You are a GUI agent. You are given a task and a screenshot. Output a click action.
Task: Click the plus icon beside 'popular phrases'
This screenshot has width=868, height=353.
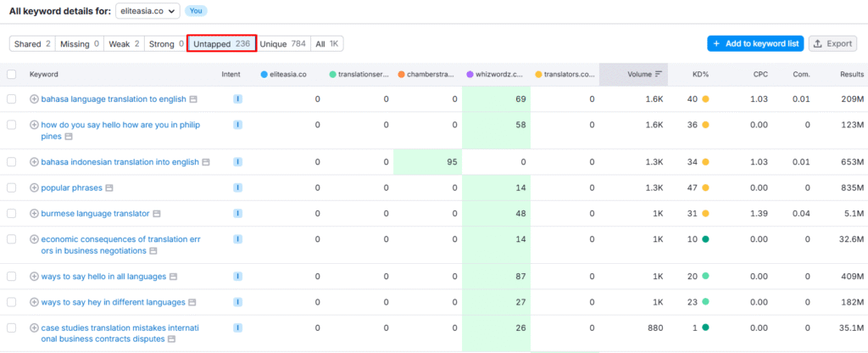click(x=34, y=188)
